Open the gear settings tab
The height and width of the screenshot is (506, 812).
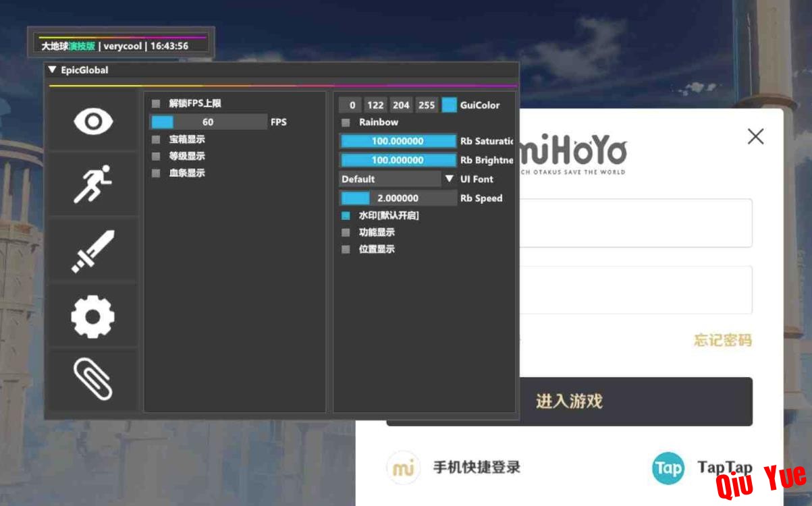[93, 316]
